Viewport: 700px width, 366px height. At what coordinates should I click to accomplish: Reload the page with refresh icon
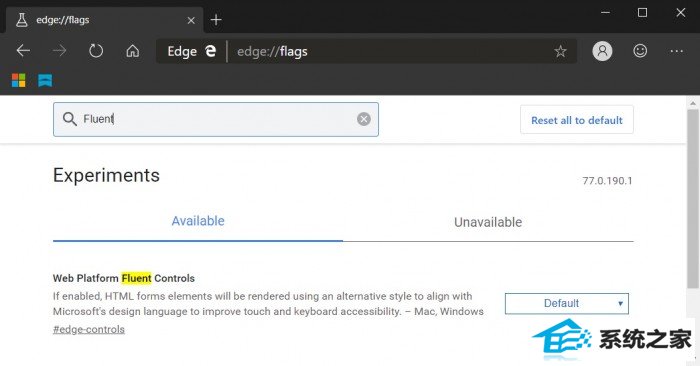tap(96, 51)
